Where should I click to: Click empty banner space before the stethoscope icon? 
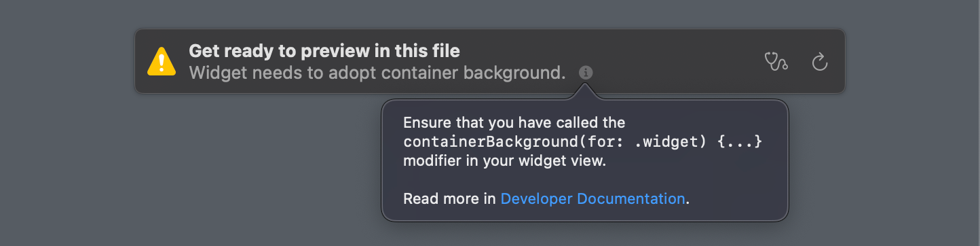pos(679,61)
